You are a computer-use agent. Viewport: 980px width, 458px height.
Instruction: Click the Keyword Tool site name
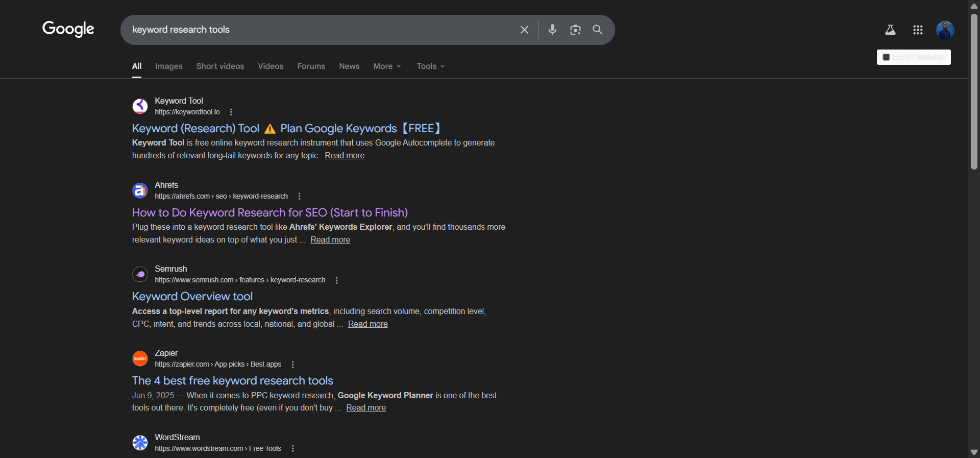point(179,101)
